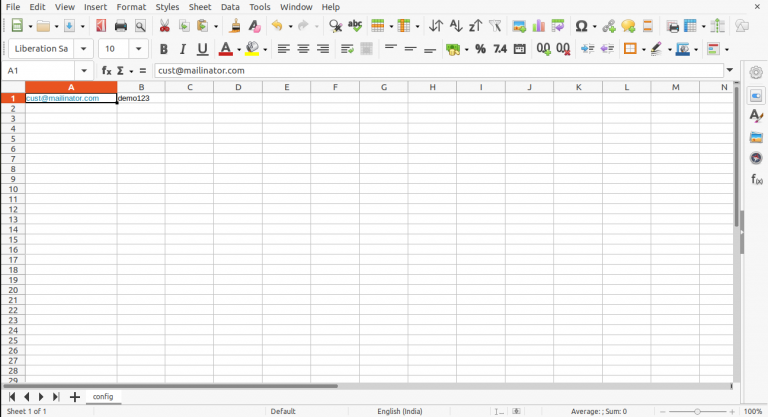Click the Print icon
Image resolution: width=768 pixels, height=417 pixels.
tap(120, 26)
